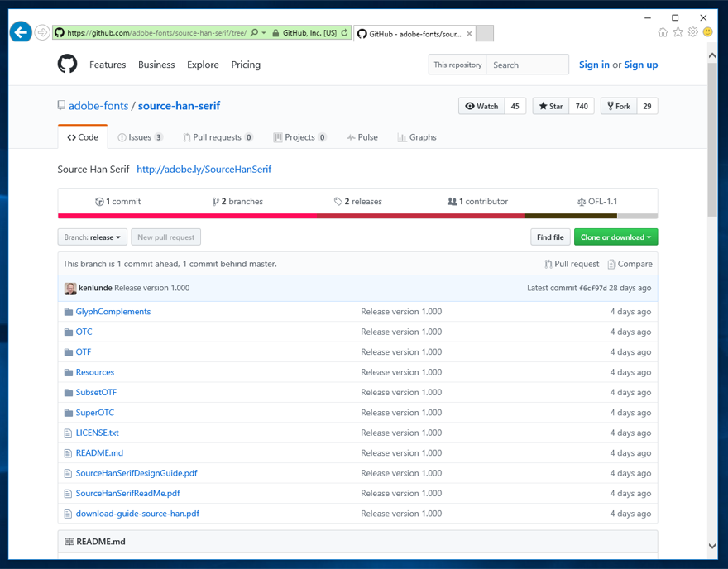The width and height of the screenshot is (728, 569).
Task: Click the repository icon beside adobe-fonts
Action: (x=61, y=105)
